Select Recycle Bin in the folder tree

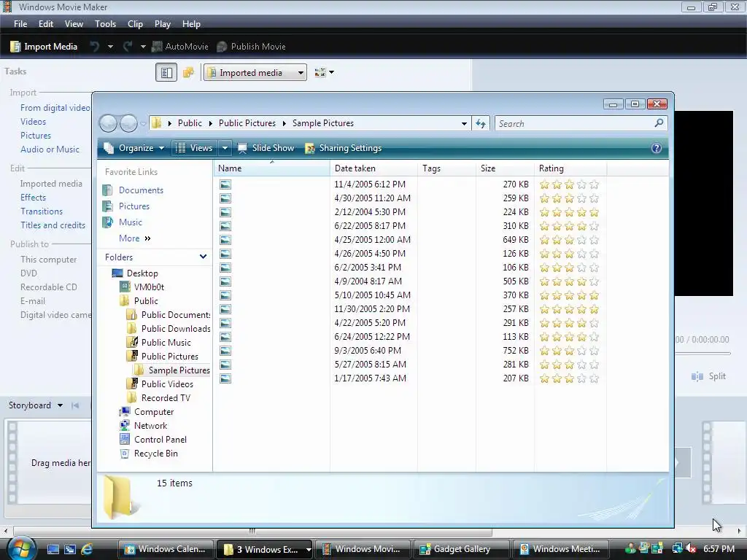pos(155,454)
